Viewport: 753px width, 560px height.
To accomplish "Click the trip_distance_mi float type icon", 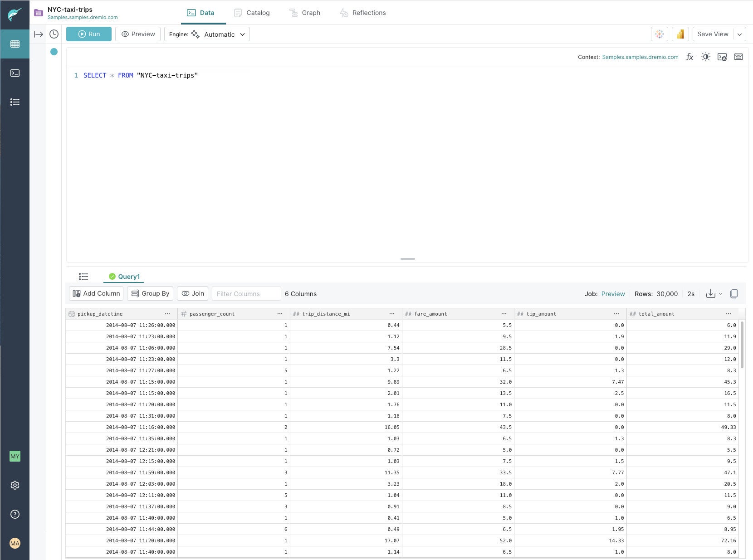I will click(x=296, y=314).
